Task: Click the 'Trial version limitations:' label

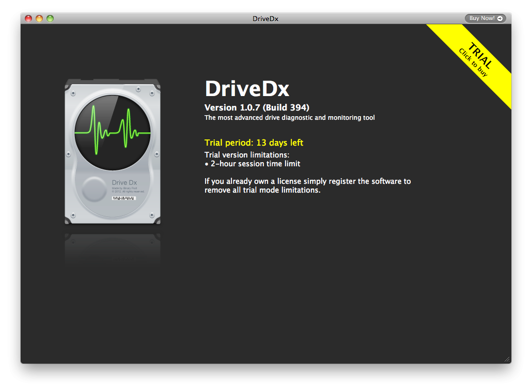Action: coord(247,155)
